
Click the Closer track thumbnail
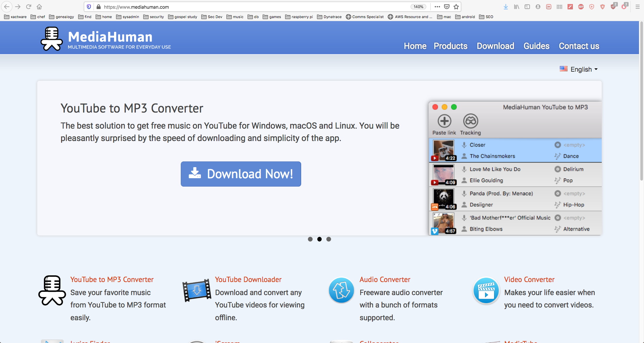(443, 150)
